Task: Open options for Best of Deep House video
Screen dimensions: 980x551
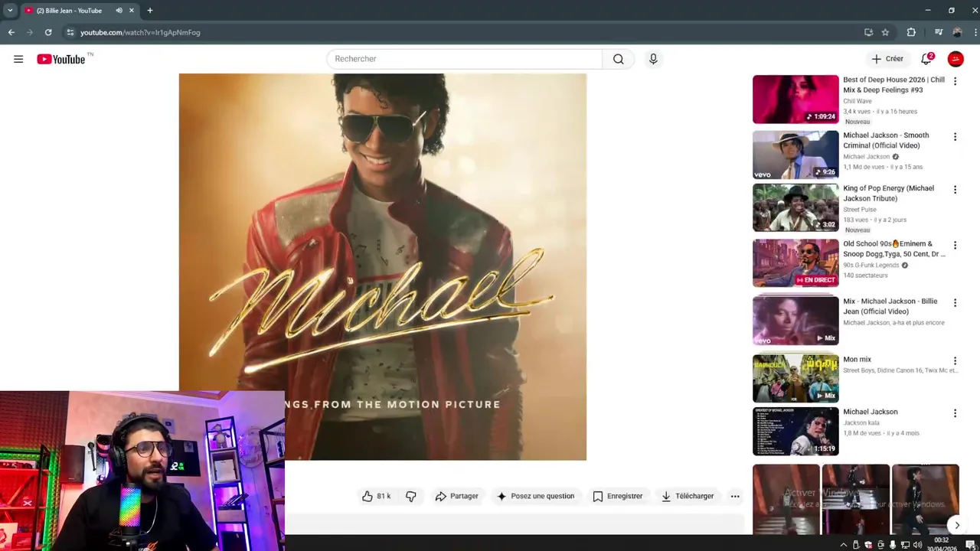Action: click(x=955, y=81)
